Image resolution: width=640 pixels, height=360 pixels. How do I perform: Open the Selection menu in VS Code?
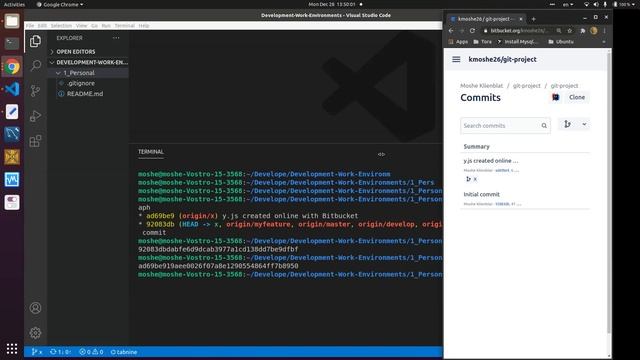pos(61,25)
